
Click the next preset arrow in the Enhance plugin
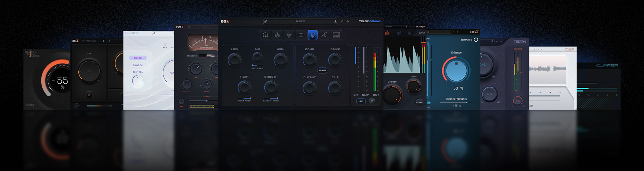point(458,32)
